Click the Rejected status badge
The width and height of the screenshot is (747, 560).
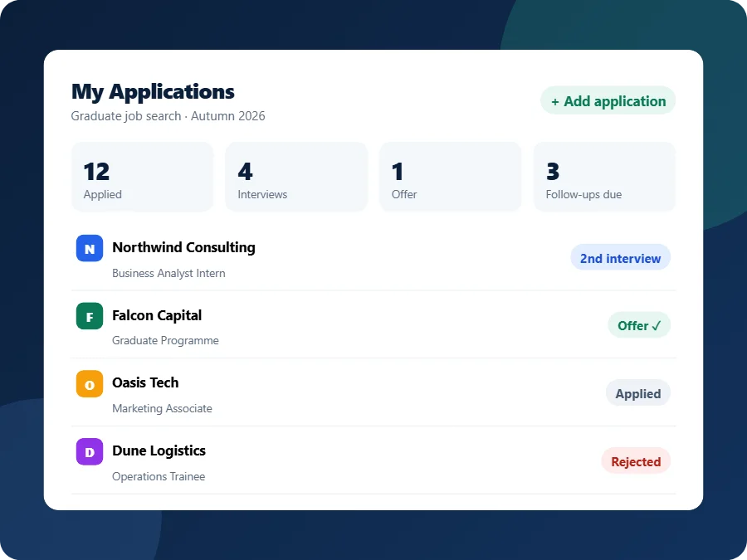point(636,461)
